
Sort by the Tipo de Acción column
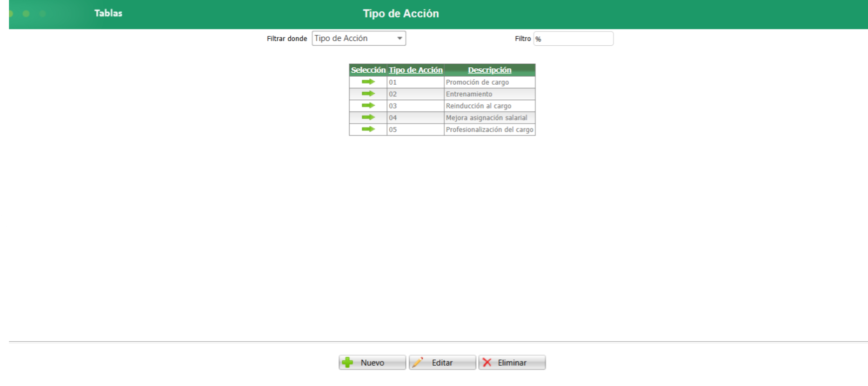tap(416, 70)
